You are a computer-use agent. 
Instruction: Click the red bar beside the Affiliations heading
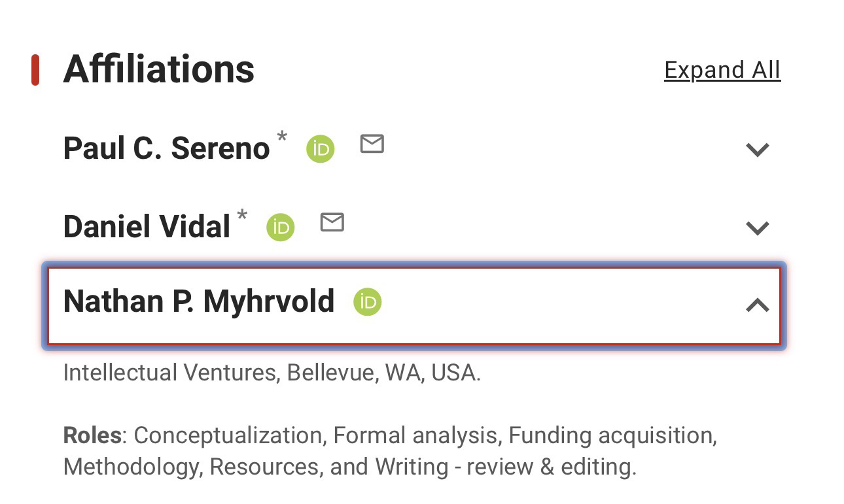coord(35,71)
